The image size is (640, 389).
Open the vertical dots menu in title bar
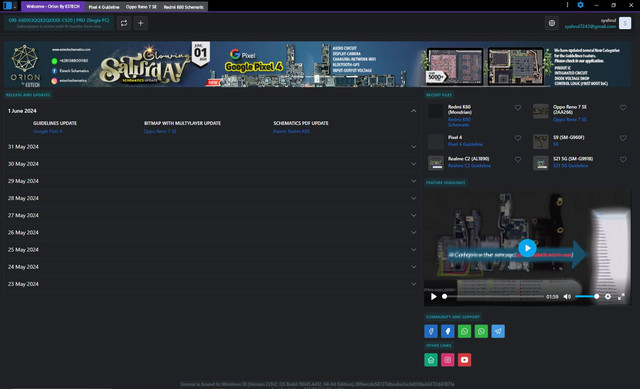click(x=567, y=5)
